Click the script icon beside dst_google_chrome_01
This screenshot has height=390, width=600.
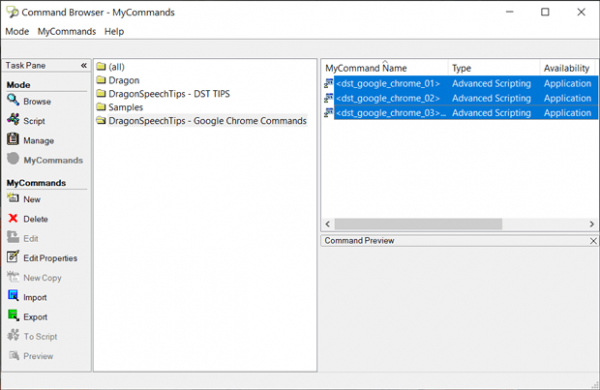328,83
